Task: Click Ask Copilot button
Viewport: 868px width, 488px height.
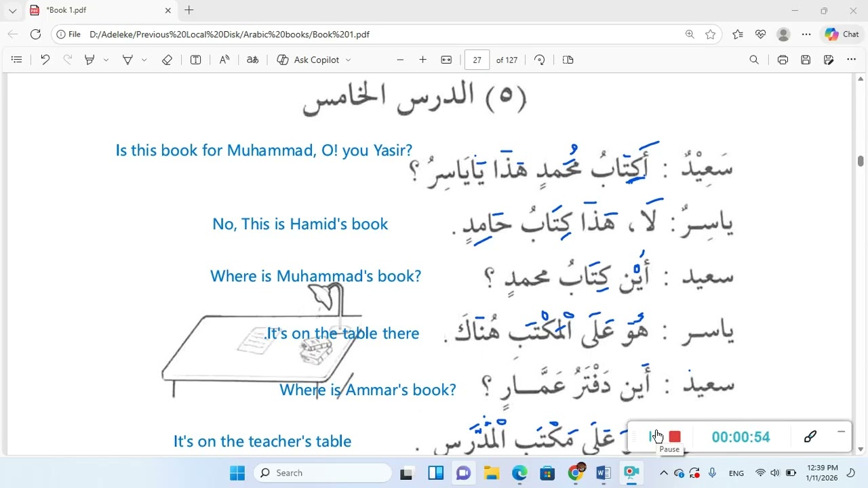Action: point(313,60)
